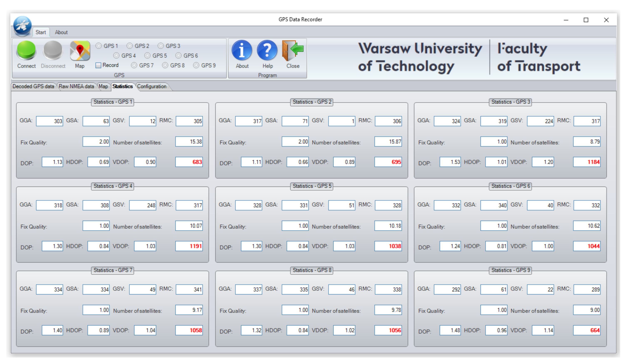The image size is (629, 364).
Task: Switch to Decoded GPS data tab
Action: tap(33, 87)
